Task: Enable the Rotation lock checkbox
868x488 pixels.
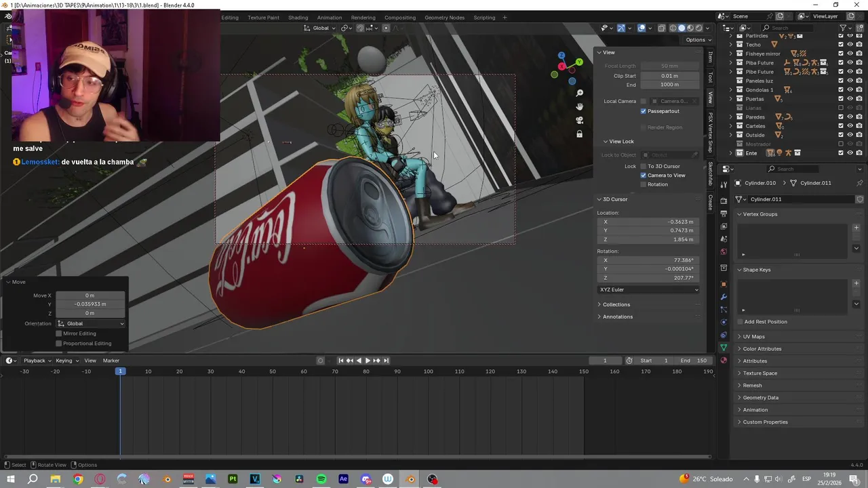Action: pos(644,184)
